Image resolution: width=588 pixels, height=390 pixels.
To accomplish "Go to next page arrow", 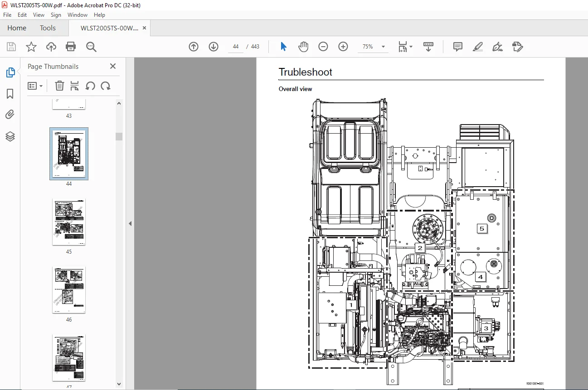I will pos(214,47).
